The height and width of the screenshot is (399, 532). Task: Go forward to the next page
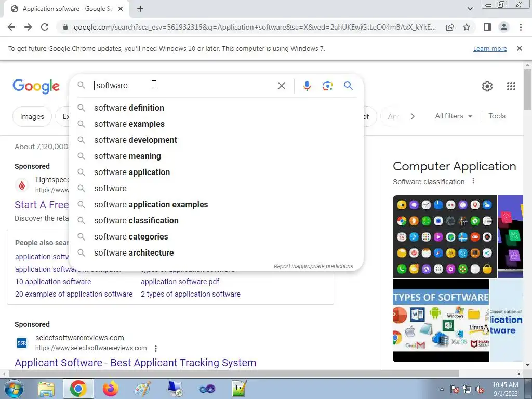pyautogui.click(x=28, y=27)
